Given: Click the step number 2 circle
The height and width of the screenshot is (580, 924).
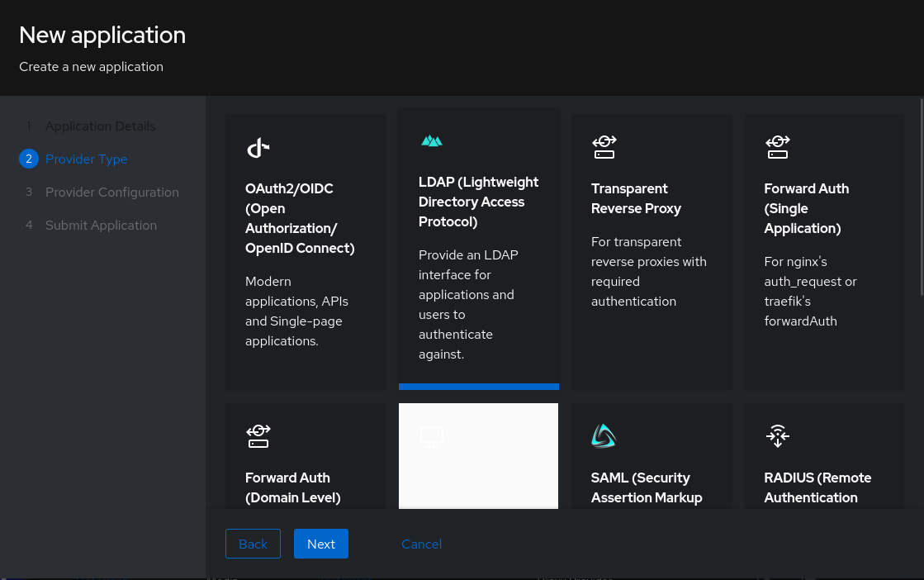Looking at the screenshot, I should (x=29, y=159).
